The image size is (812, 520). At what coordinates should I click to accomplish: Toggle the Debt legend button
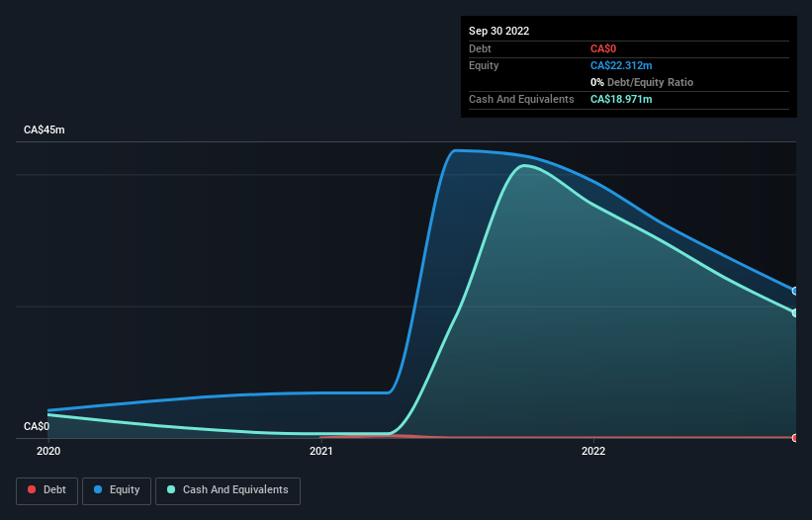pyautogui.click(x=46, y=490)
